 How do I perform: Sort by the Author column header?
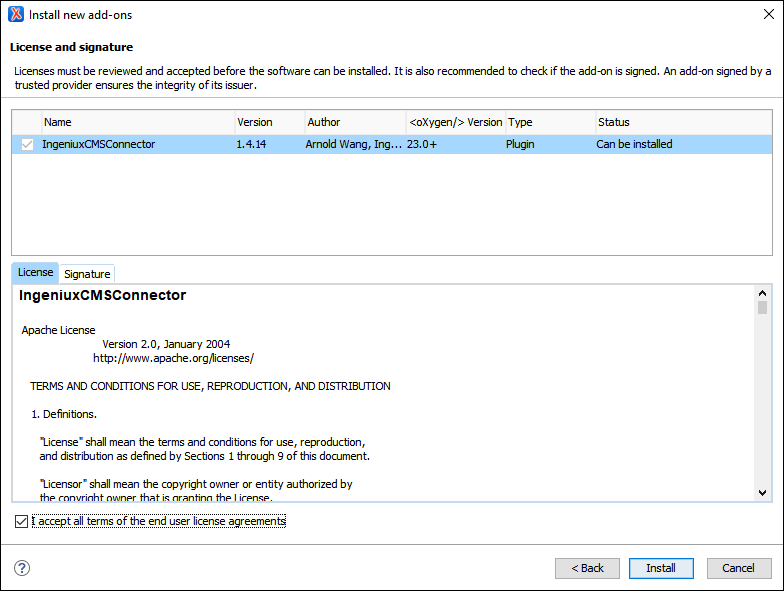[356, 122]
